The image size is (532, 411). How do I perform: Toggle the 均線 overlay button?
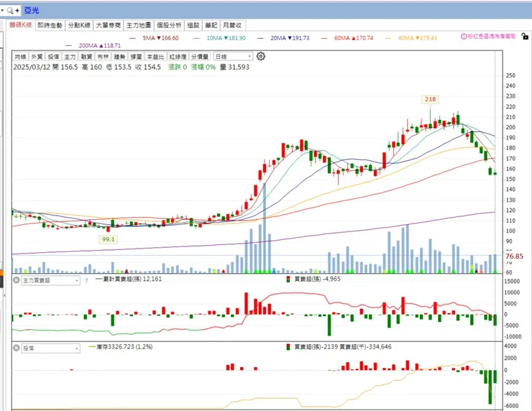20,56
